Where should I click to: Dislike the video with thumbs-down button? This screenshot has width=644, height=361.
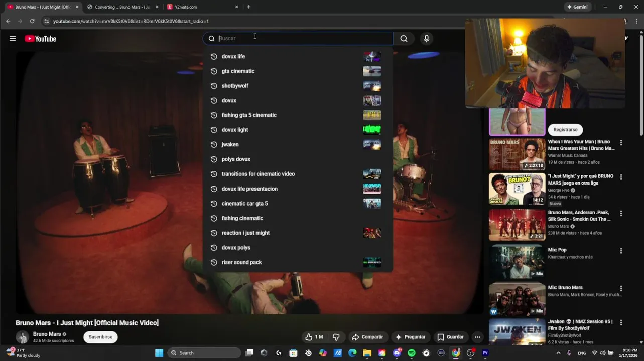pyautogui.click(x=336, y=337)
